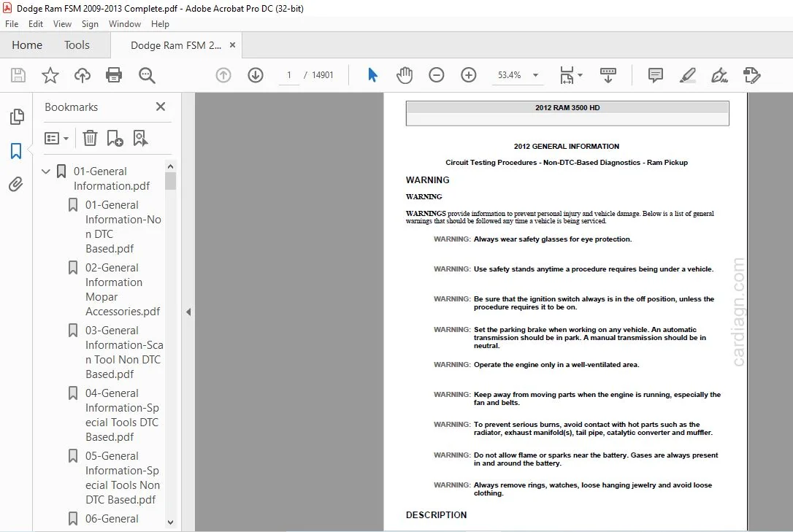Click the DESCRIPTION heading in document
793x532 pixels.
pyautogui.click(x=436, y=514)
